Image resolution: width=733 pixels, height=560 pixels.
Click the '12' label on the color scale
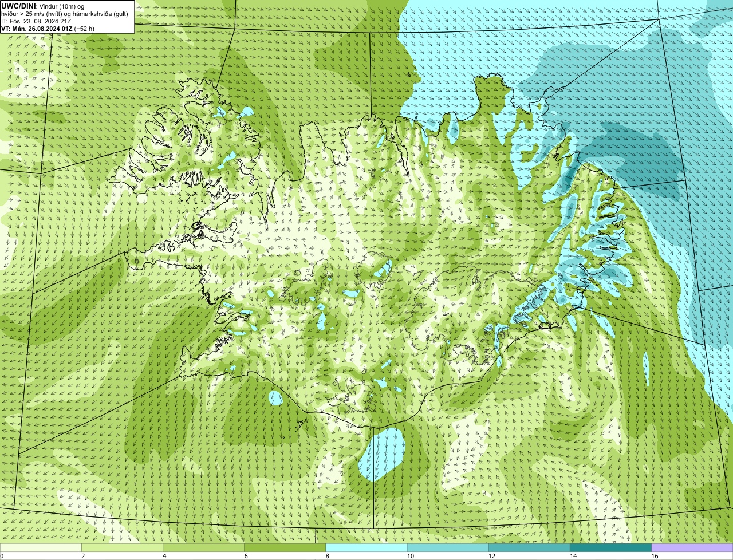coord(492,556)
